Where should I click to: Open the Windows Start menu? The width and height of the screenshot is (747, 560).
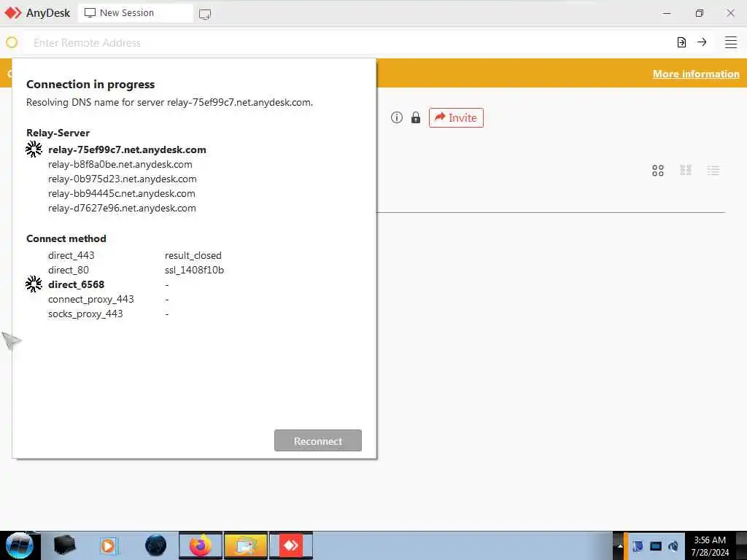coord(20,545)
